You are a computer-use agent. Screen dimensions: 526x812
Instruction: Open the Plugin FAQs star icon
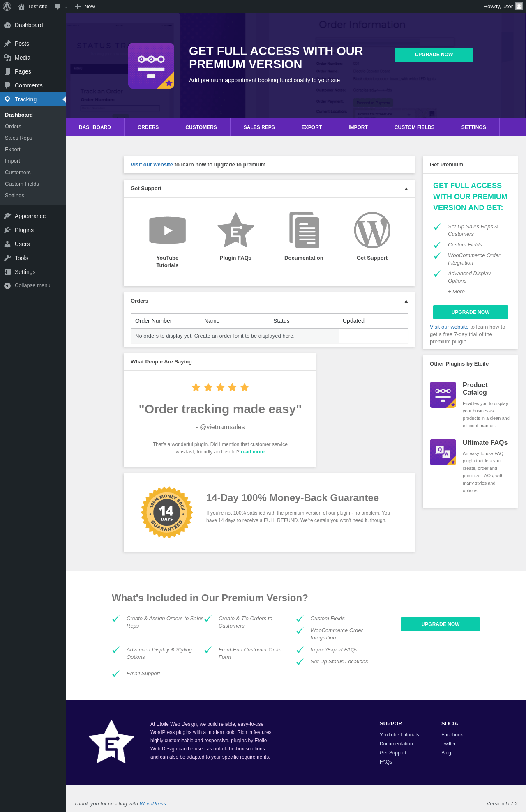pos(235,230)
